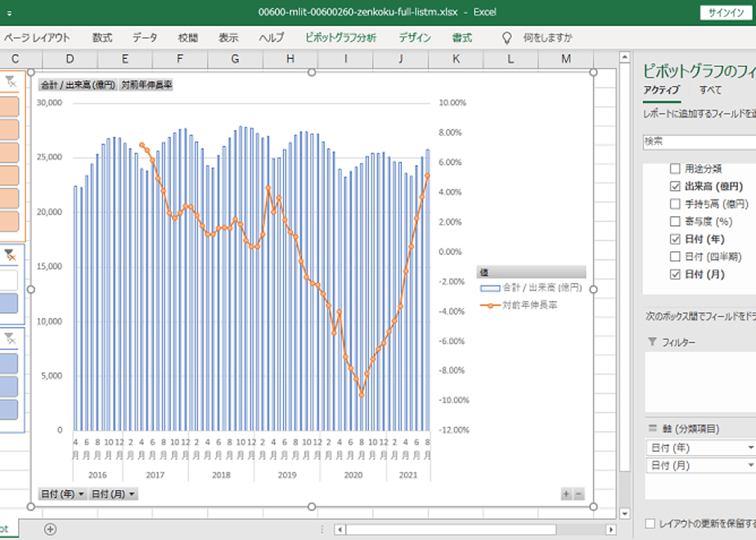Clear filter on bottom slicer
This screenshot has height=540, width=756.
pyautogui.click(x=11, y=338)
